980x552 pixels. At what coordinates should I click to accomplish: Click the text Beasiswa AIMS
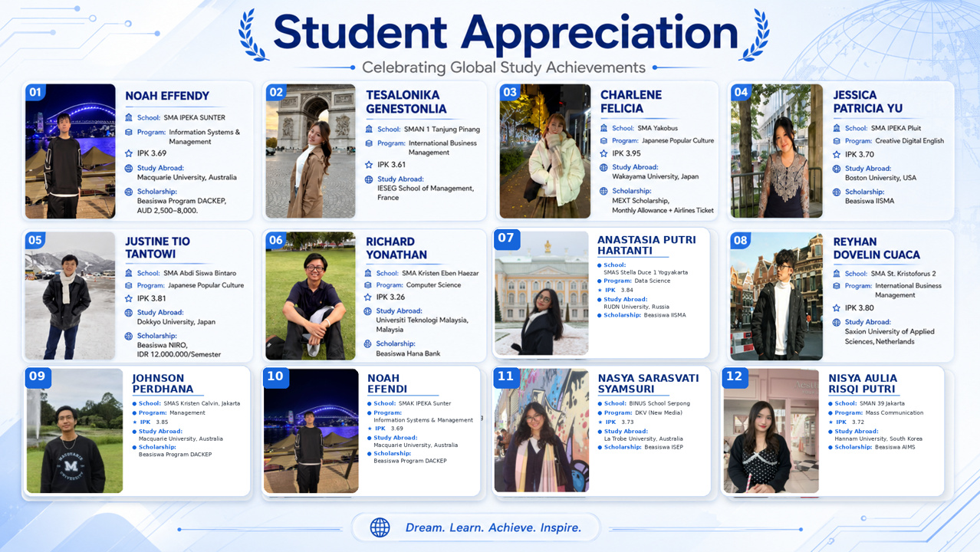(896, 447)
